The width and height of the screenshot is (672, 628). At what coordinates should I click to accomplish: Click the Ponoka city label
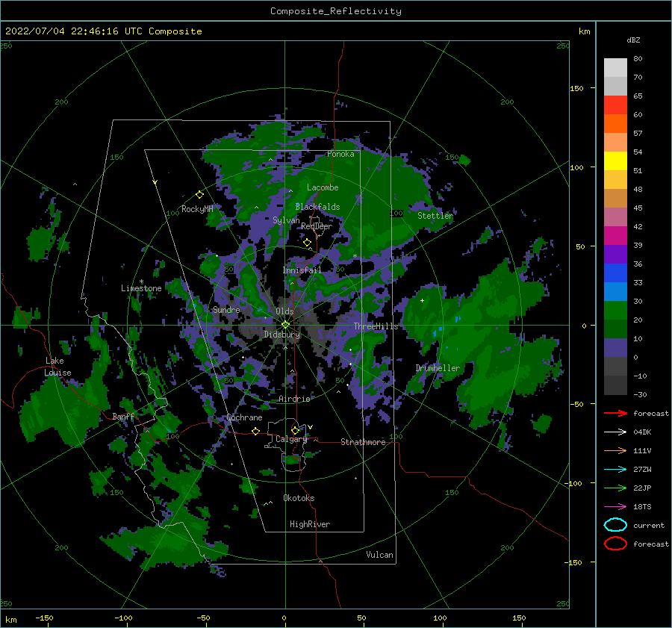(x=340, y=154)
